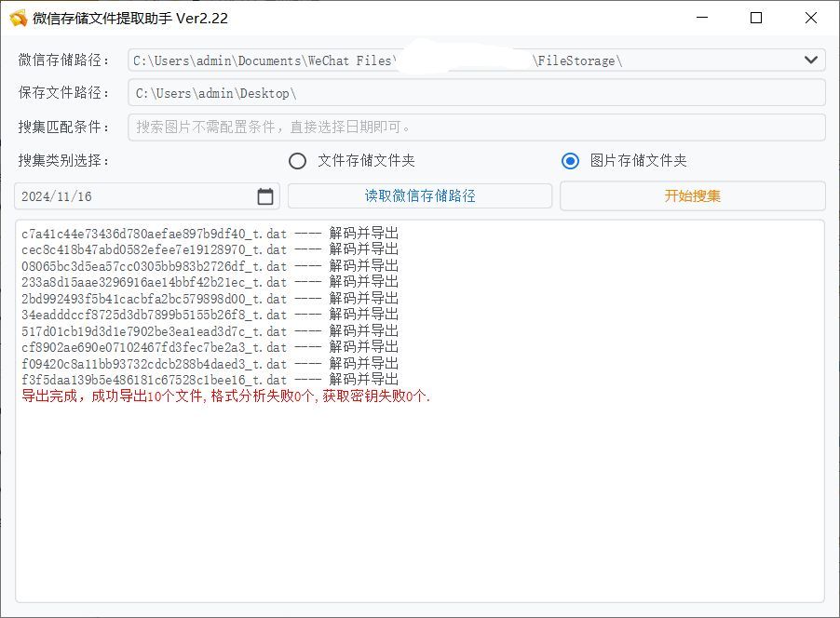Click the WeChat assistant app logo icon
Viewport: 840px width, 618px height.
[x=15, y=18]
